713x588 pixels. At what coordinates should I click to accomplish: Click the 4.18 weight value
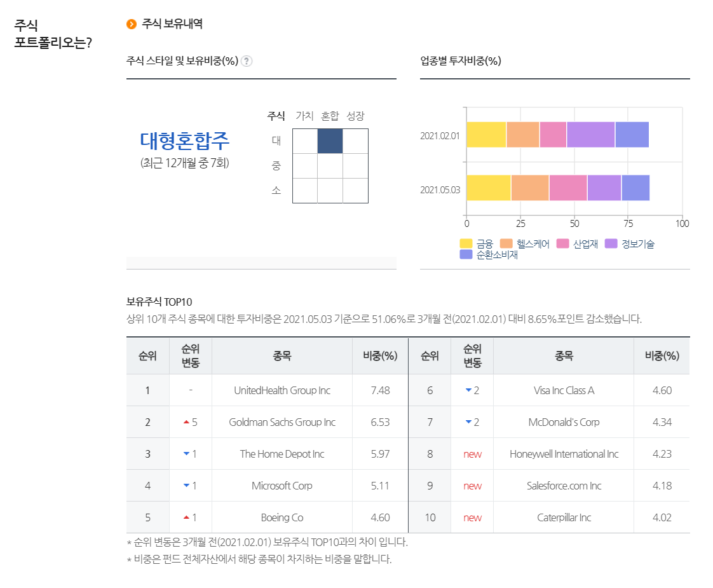(662, 486)
